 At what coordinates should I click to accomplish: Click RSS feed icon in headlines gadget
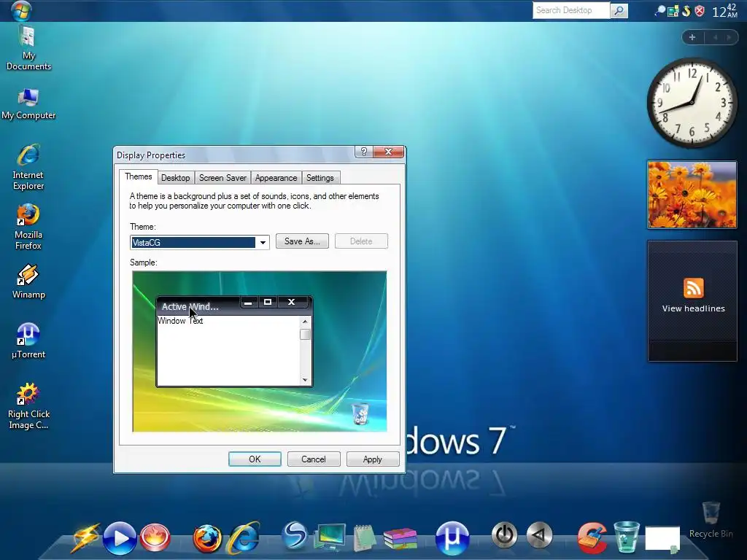click(x=693, y=287)
